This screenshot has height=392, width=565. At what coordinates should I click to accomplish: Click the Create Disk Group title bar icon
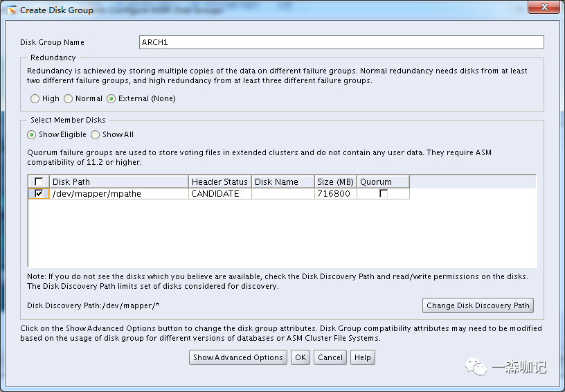point(12,10)
